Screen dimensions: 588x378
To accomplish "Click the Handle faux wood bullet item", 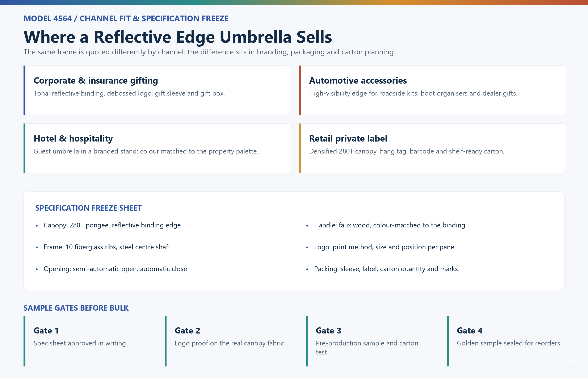I will click(390, 225).
